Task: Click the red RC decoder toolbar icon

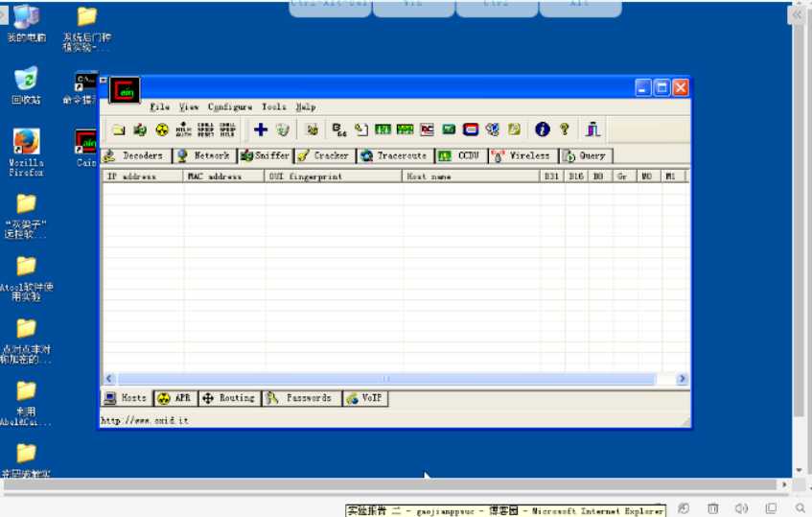Action: [x=428, y=129]
